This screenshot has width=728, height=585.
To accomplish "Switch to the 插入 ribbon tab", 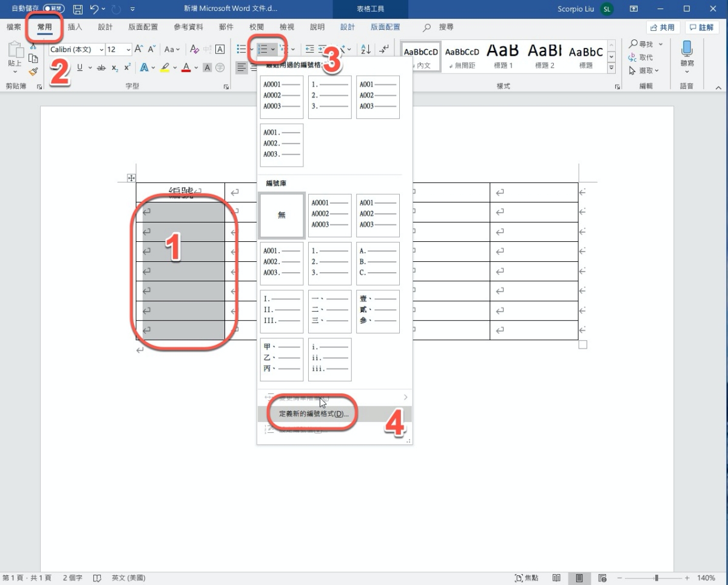I will (75, 27).
